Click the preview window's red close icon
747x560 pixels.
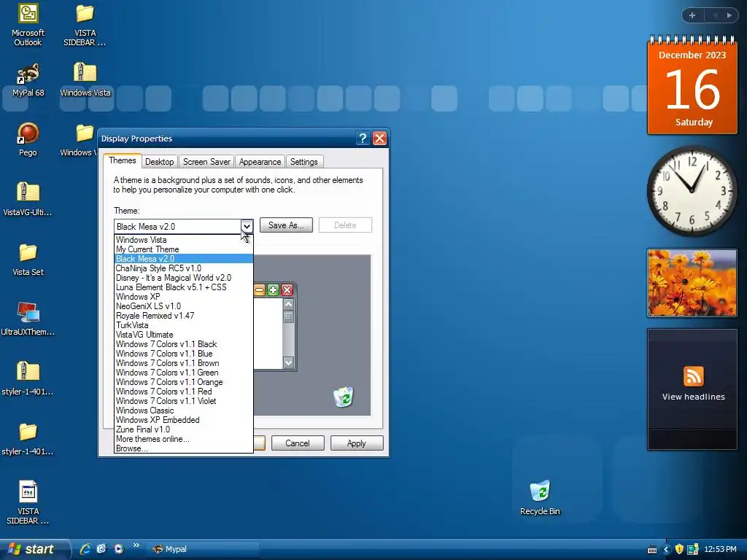(x=287, y=290)
